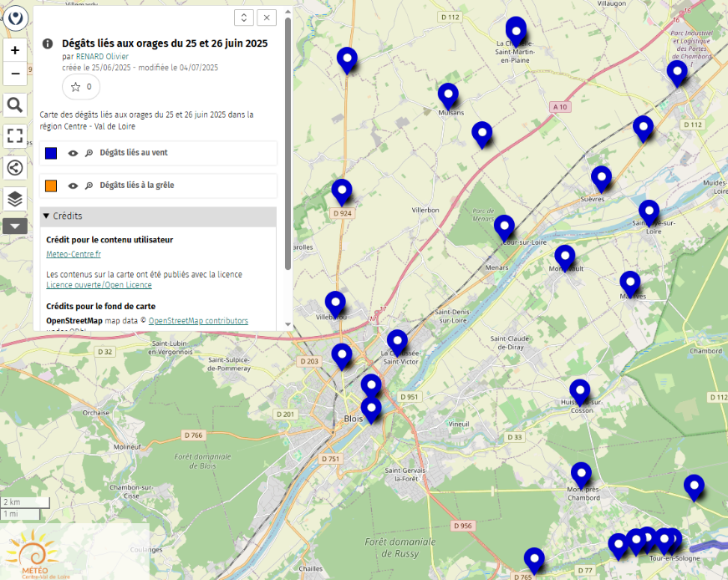Open the Meteo-Centre.fr link
Image resolution: width=728 pixels, height=580 pixels.
pyautogui.click(x=74, y=254)
